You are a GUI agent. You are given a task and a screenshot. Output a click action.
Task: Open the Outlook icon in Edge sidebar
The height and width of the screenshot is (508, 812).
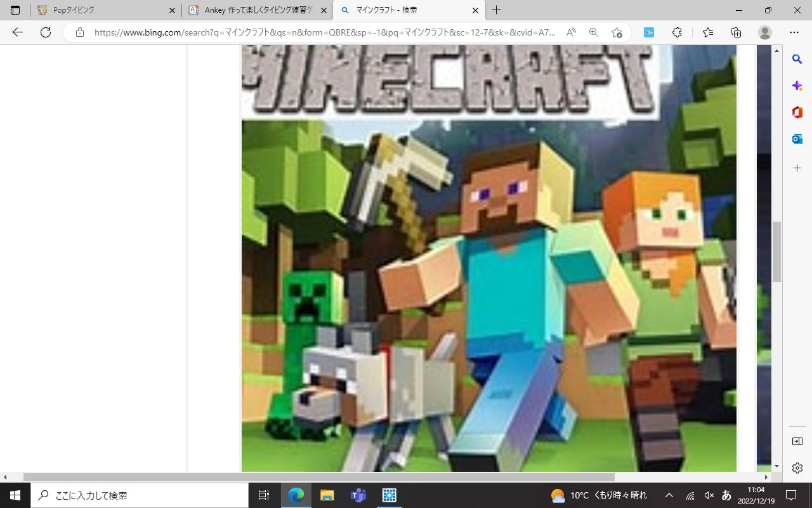[x=797, y=139]
